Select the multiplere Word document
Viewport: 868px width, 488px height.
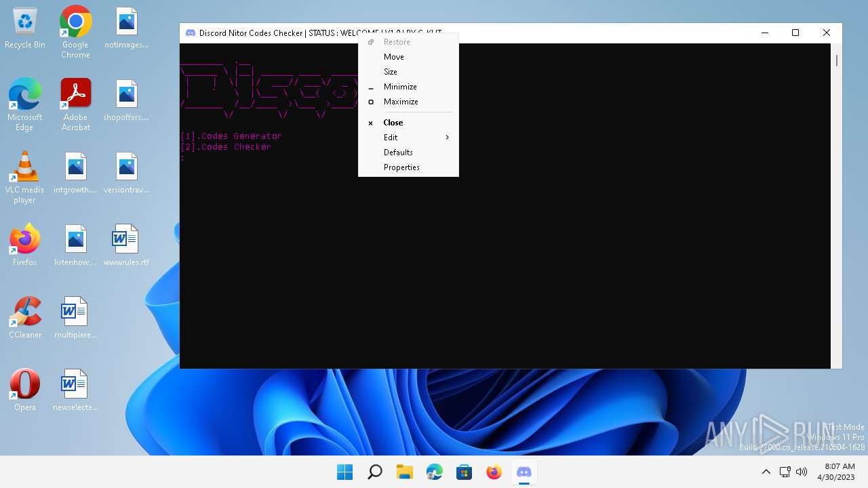point(75,319)
